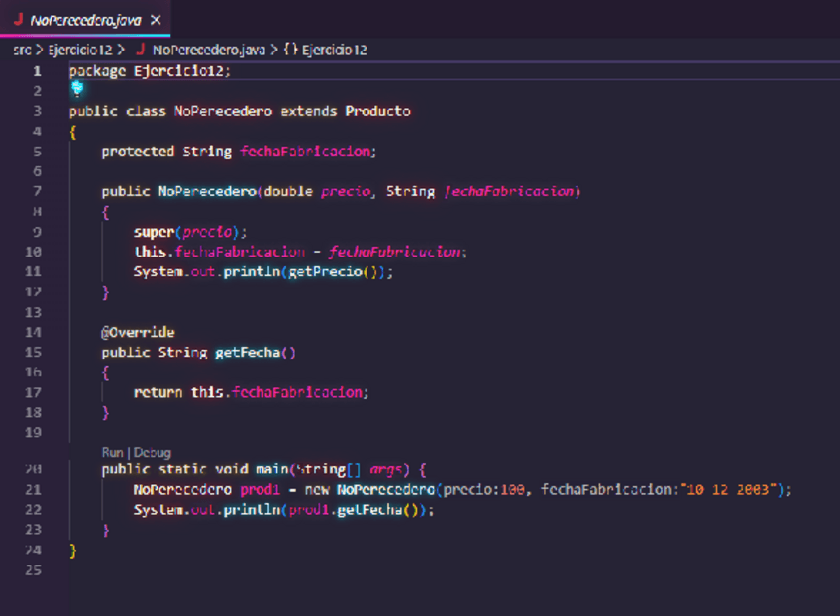The height and width of the screenshot is (616, 840).
Task: Click the curly braces symbol icon in breadcrumb
Action: click(290, 49)
